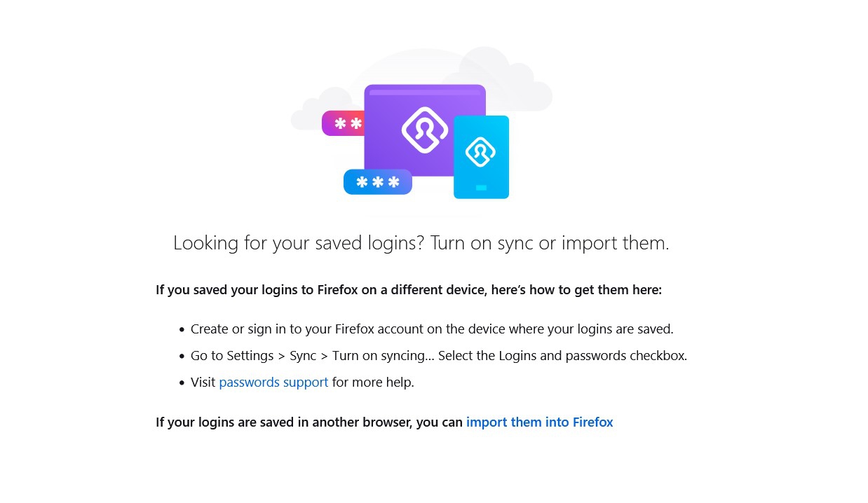Click "for more help." text after the link

(373, 383)
